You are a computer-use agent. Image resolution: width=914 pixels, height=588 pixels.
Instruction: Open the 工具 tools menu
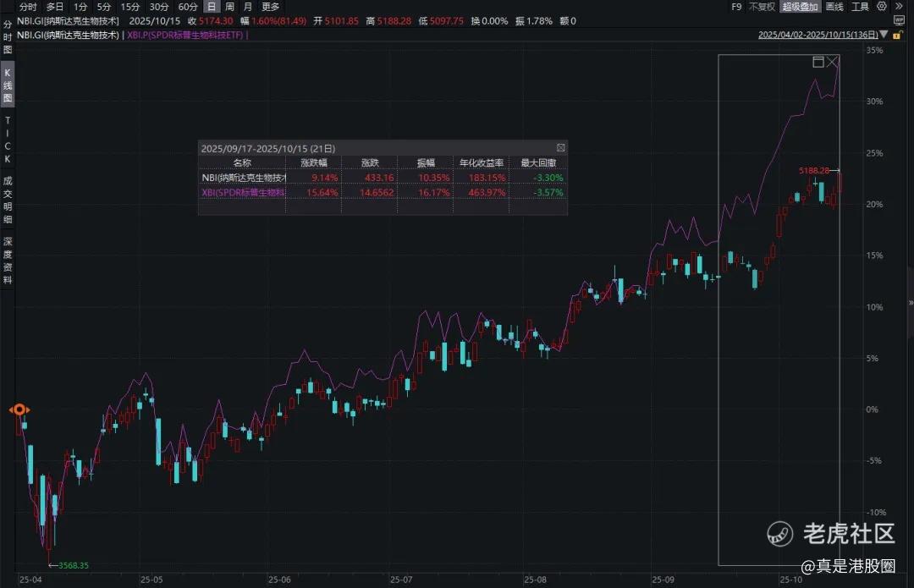click(861, 7)
